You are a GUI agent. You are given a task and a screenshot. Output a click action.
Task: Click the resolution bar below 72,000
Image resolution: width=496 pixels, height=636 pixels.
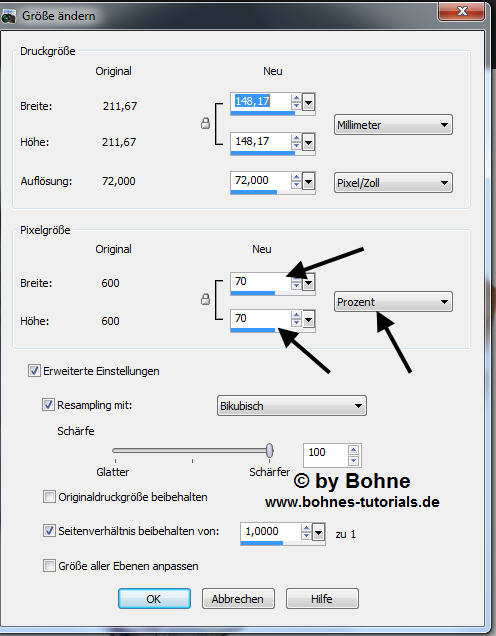click(x=254, y=192)
